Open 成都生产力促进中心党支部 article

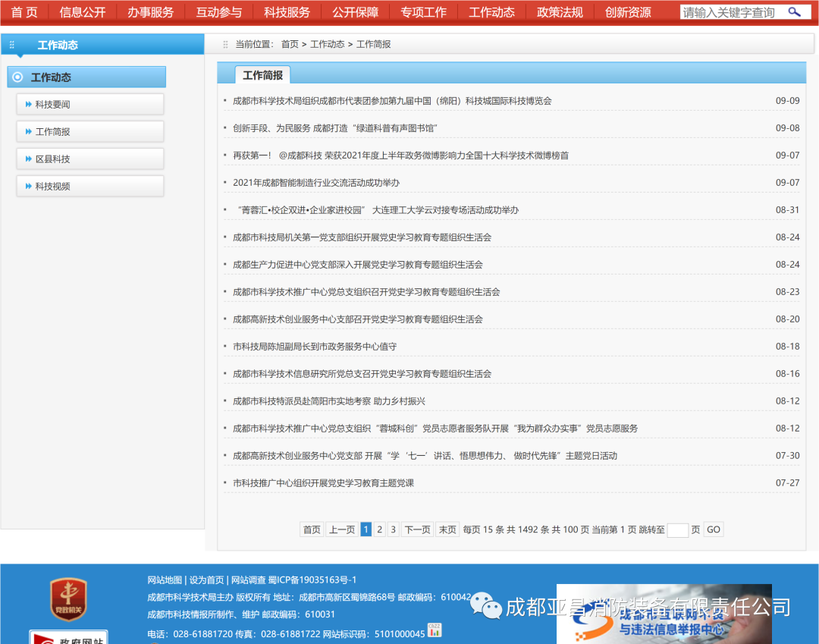coord(358,264)
